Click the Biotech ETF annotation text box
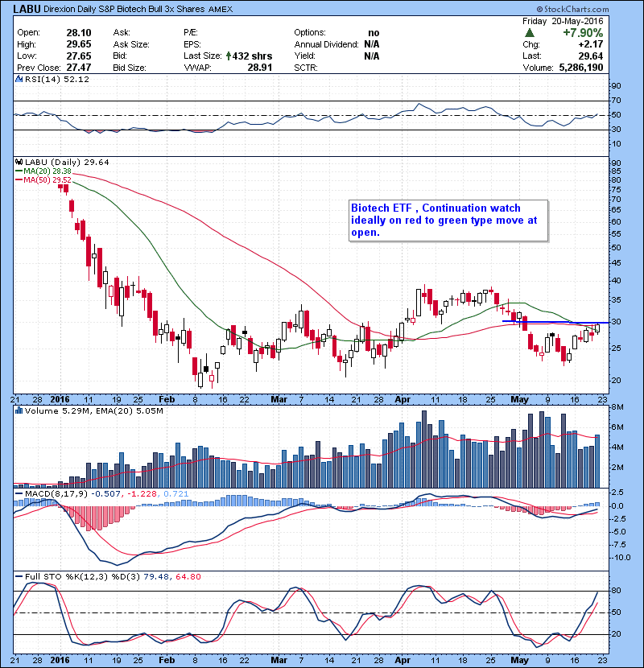 pyautogui.click(x=448, y=221)
